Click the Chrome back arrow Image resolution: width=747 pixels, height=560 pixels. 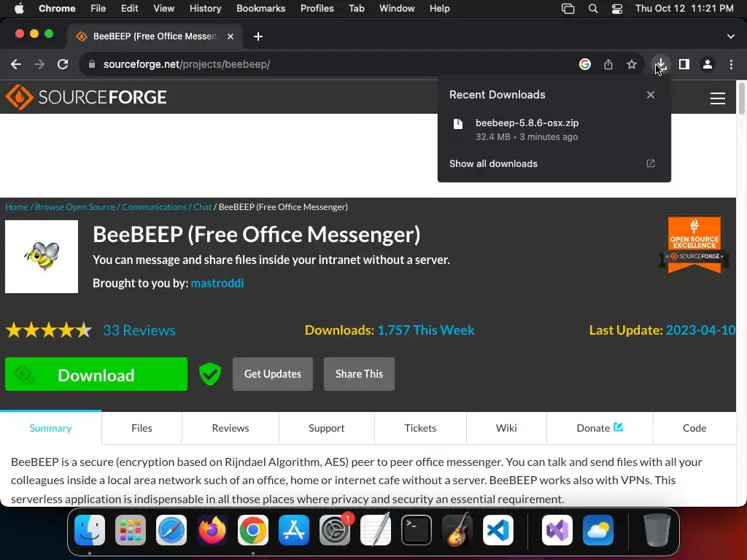(x=16, y=64)
